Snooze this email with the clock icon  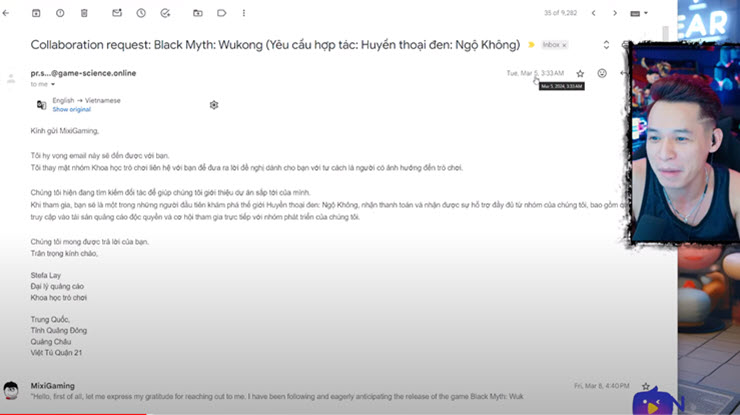pos(140,13)
